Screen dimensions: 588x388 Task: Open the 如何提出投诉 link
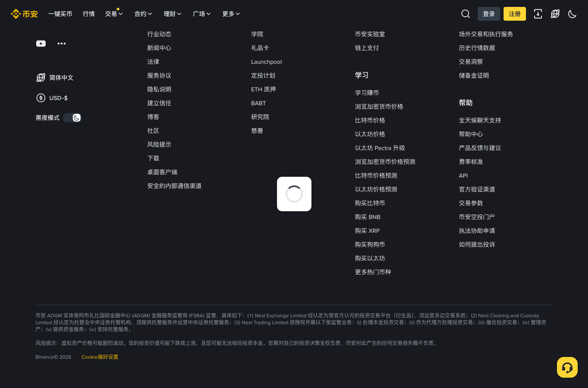[x=477, y=244]
